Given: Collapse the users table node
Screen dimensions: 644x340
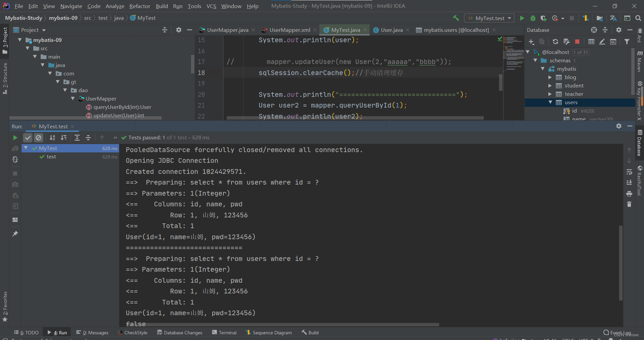Looking at the screenshot, I should (550, 102).
